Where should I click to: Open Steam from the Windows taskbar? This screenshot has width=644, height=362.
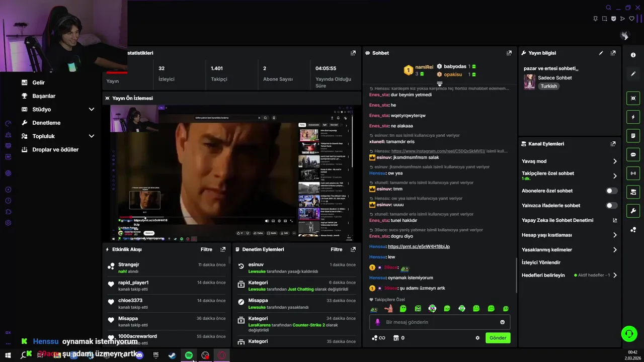[x=172, y=355]
